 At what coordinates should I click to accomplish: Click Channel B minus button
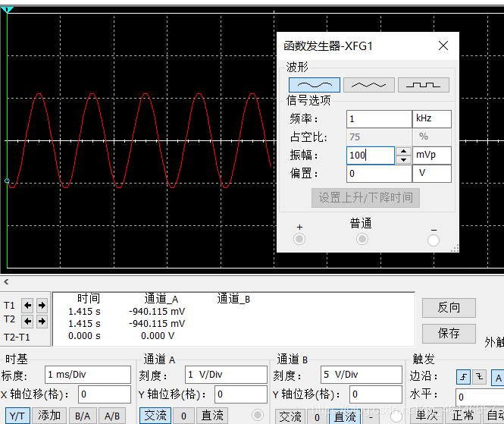pos(371,417)
